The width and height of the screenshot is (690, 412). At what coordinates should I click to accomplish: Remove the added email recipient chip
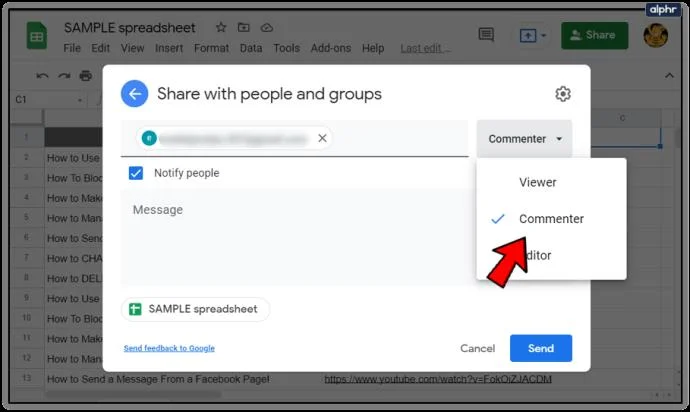point(322,138)
